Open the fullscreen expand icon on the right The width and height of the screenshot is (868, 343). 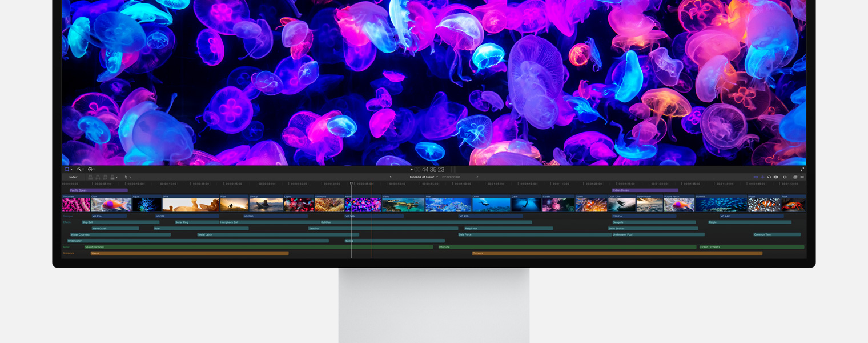802,169
